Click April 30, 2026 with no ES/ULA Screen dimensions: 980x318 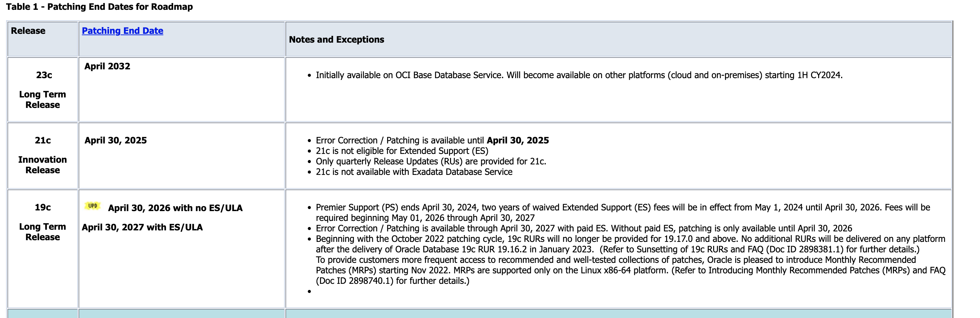point(175,208)
